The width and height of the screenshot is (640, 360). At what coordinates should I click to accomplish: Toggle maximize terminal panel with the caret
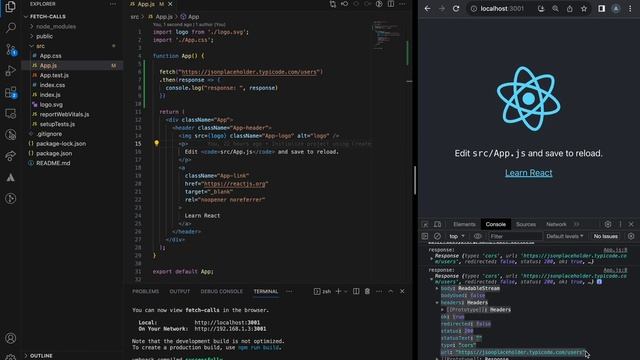tap(391, 291)
